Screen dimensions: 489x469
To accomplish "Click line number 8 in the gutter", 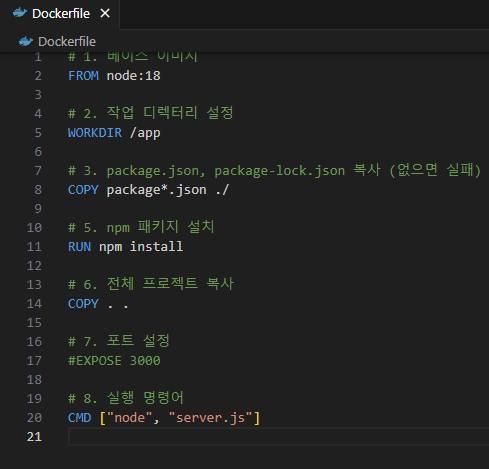I will (x=38, y=190).
